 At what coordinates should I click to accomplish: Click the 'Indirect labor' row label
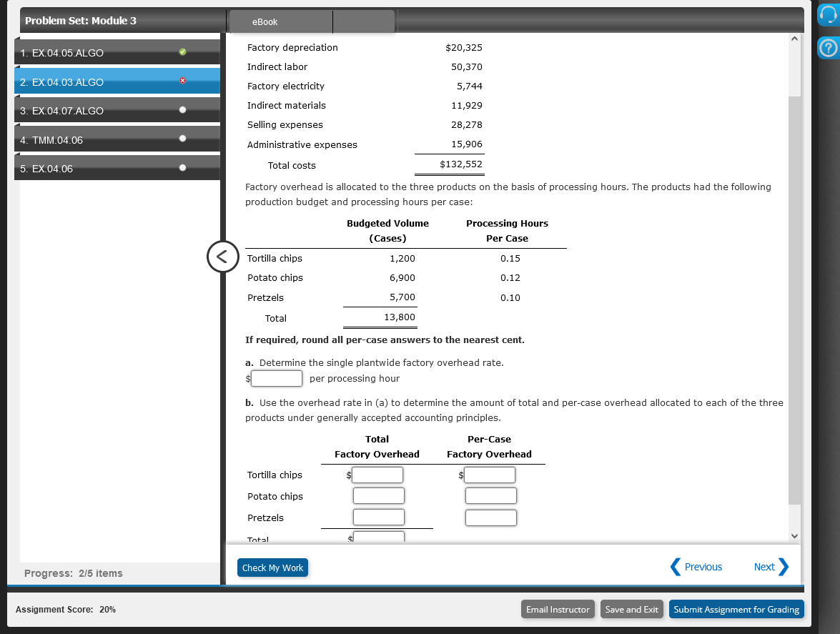point(277,67)
